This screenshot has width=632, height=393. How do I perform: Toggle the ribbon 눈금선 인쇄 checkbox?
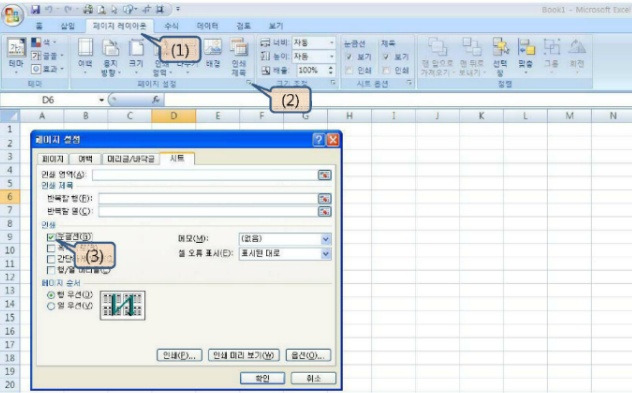[349, 71]
